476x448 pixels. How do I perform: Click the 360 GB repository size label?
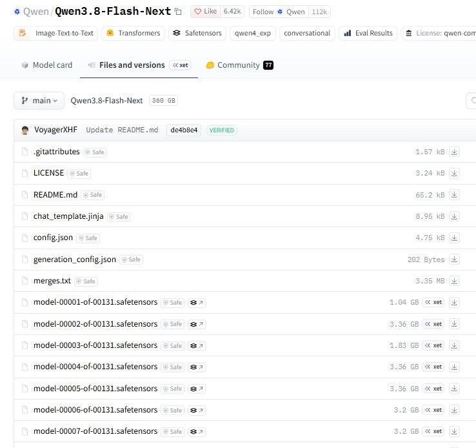pos(164,101)
